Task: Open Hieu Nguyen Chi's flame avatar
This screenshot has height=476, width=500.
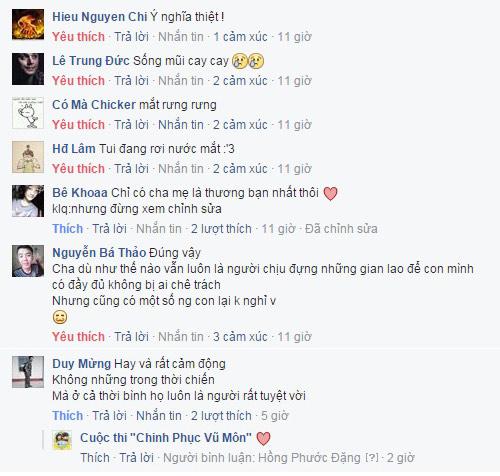Action: click(x=28, y=25)
